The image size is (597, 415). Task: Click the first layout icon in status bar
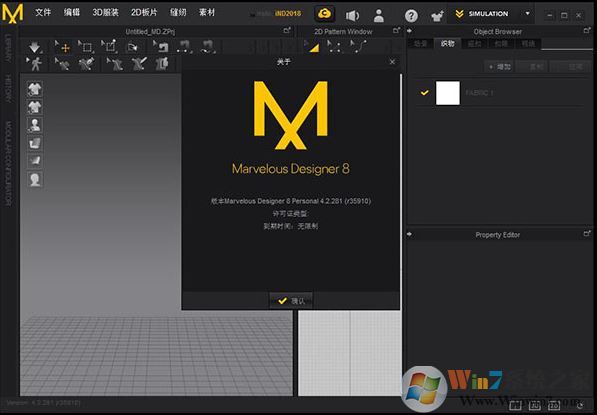click(x=515, y=405)
